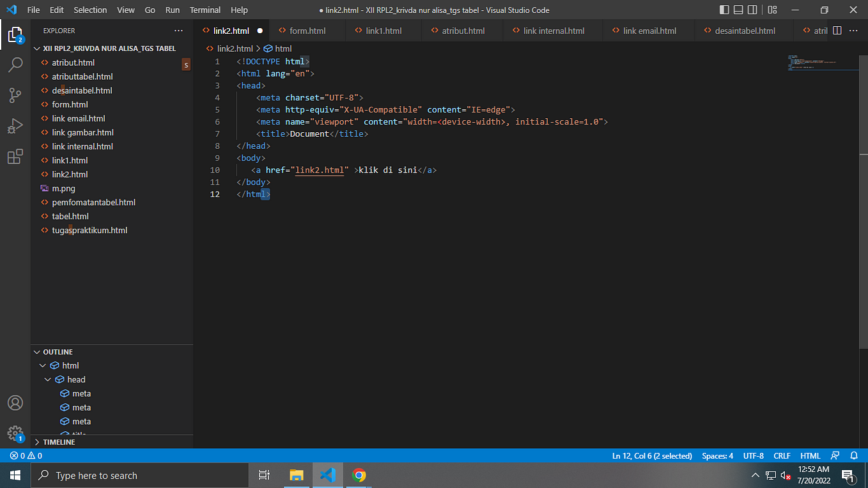Image resolution: width=868 pixels, height=488 pixels.
Task: Open m.png in Explorer
Action: (112, 188)
